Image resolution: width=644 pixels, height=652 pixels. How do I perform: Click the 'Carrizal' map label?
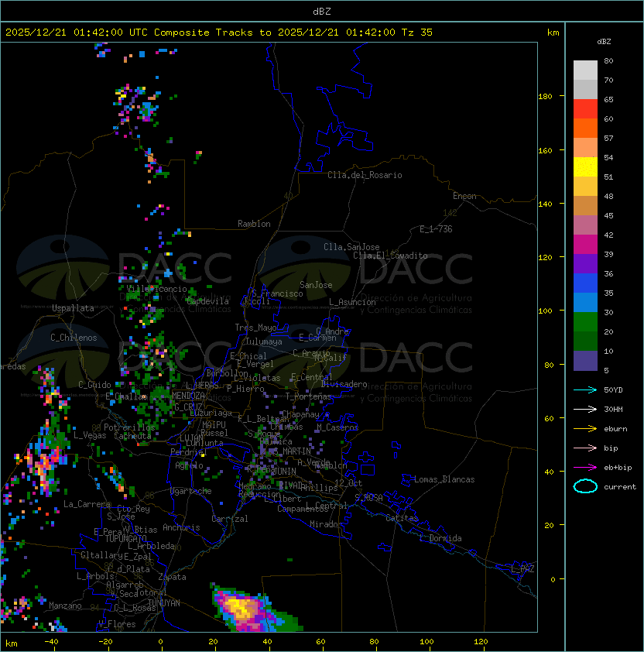tap(229, 519)
